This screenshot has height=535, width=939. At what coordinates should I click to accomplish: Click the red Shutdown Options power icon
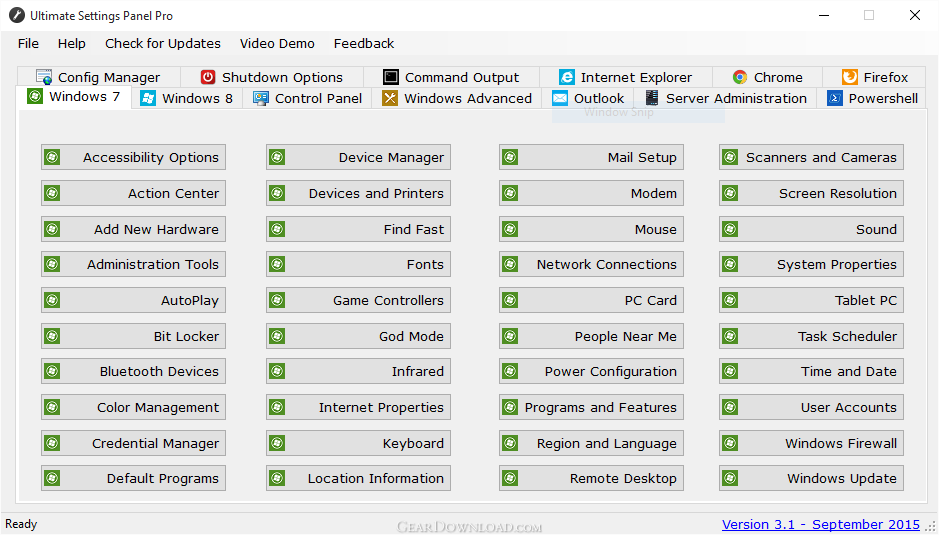pos(208,77)
